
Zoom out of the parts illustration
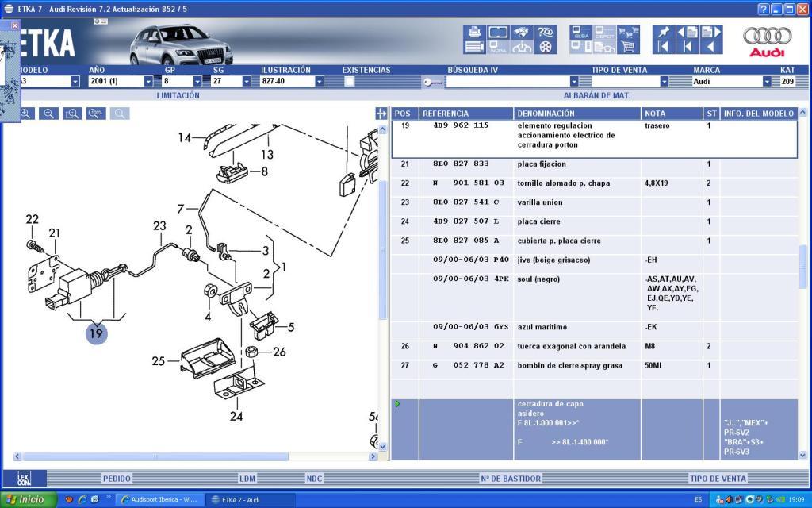point(48,114)
